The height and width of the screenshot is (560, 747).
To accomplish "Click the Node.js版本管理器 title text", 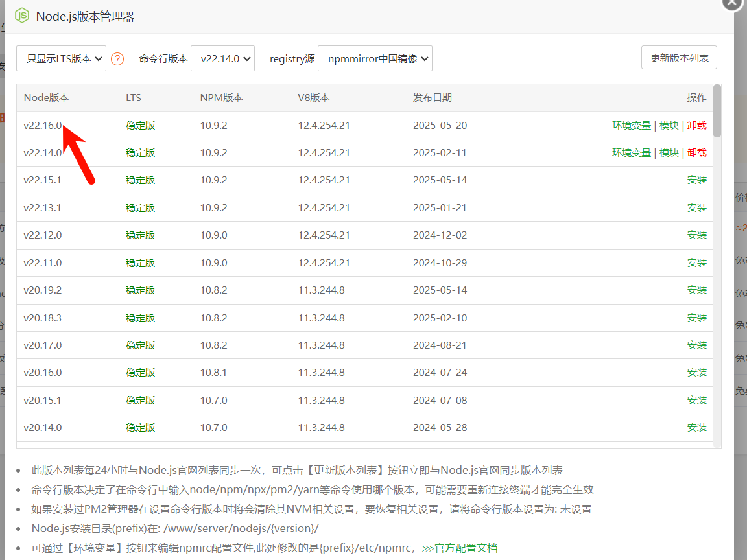I will pyautogui.click(x=85, y=16).
